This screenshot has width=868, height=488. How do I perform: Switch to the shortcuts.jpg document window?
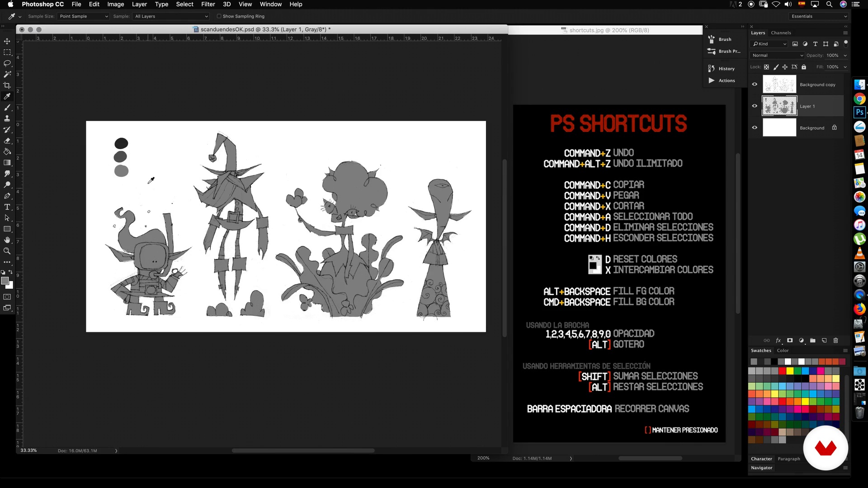pos(605,30)
